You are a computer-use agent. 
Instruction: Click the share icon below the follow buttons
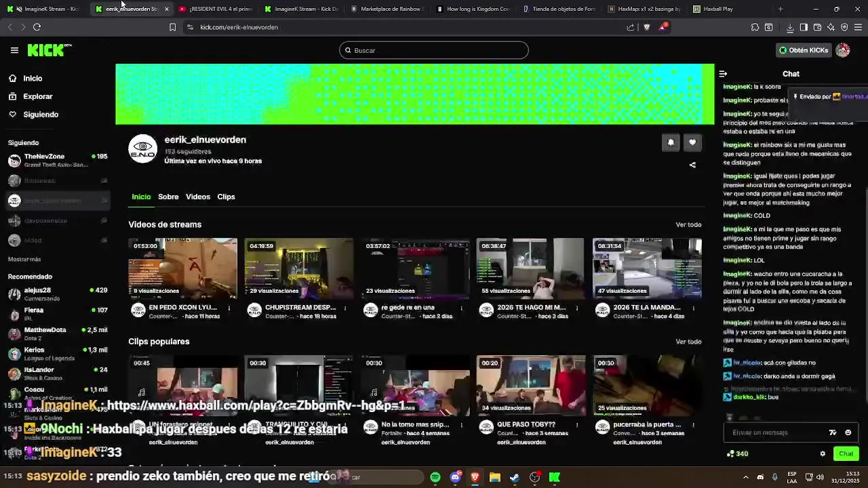click(692, 165)
